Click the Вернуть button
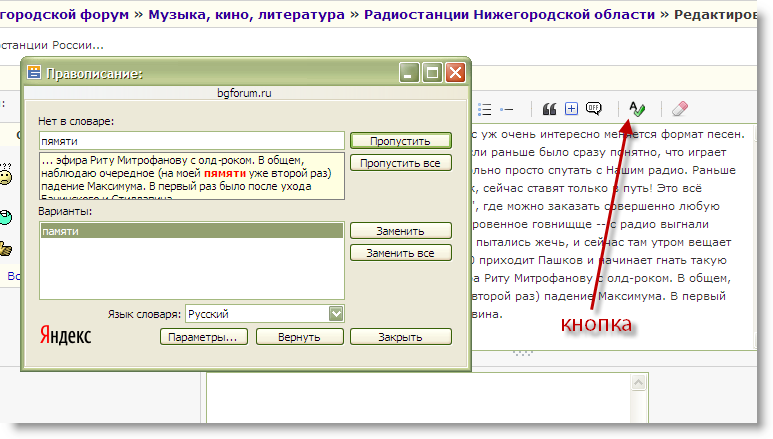Image resolution: width=773 pixels, height=439 pixels. pos(300,337)
